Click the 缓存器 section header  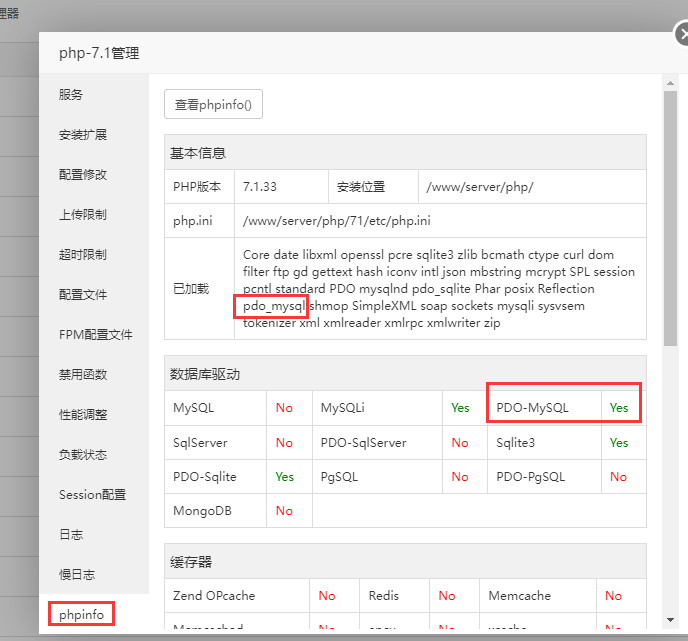coord(405,562)
